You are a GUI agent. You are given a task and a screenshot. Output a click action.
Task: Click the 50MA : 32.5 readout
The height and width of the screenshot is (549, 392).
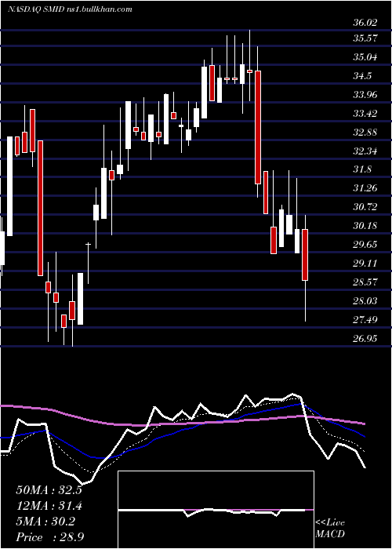(49, 490)
